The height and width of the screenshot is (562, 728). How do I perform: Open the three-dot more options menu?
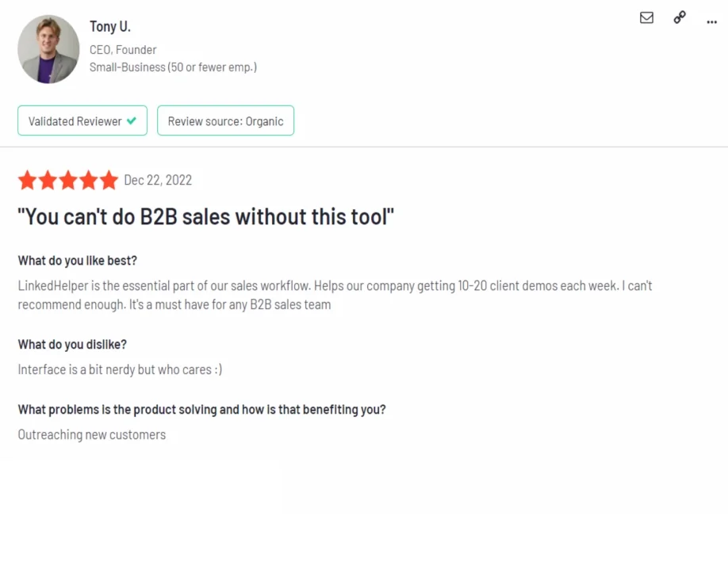tap(711, 21)
